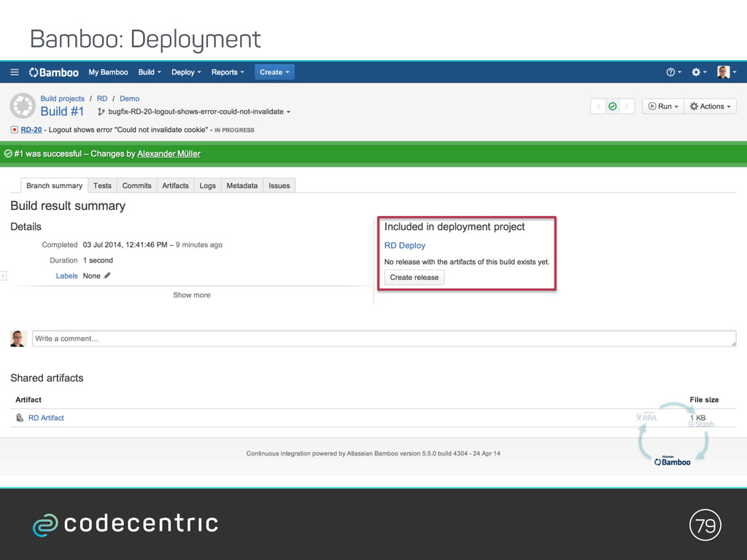Open the administration gear menu
The height and width of the screenshot is (560, 747).
pos(699,72)
